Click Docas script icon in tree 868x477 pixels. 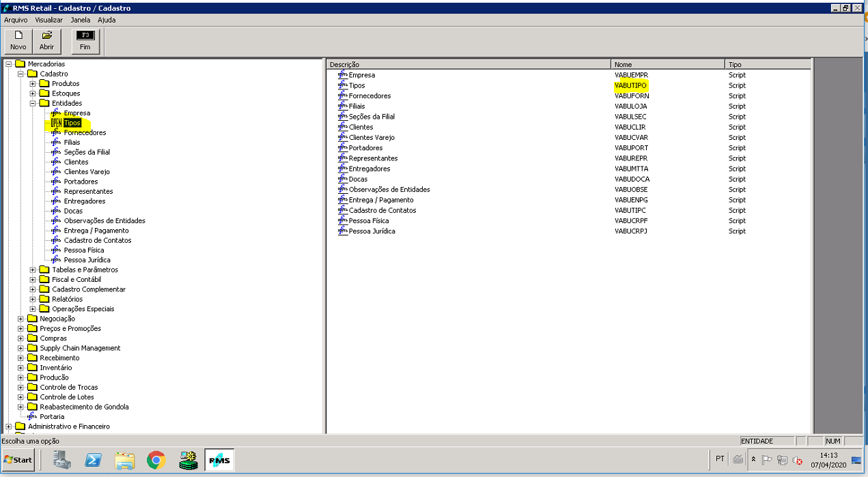point(56,211)
